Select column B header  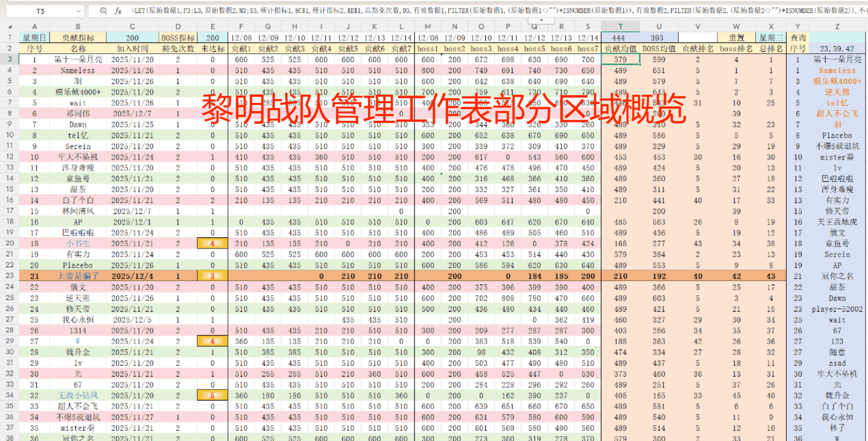pos(78,26)
